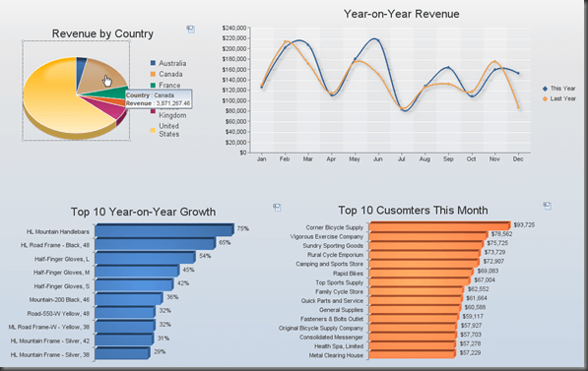Viewport: 588px width, 371px height.
Task: Select the Australia legend color swatch
Action: [153, 63]
